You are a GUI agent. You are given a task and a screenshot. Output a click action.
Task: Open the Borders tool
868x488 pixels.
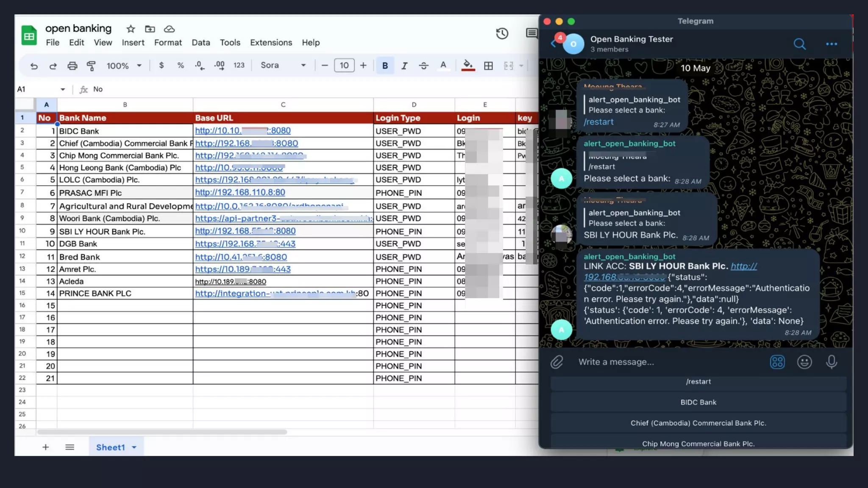coord(488,66)
